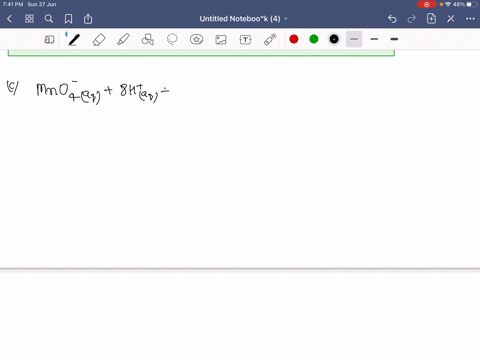Add a new page
480x360 pixels.
pyautogui.click(x=431, y=19)
